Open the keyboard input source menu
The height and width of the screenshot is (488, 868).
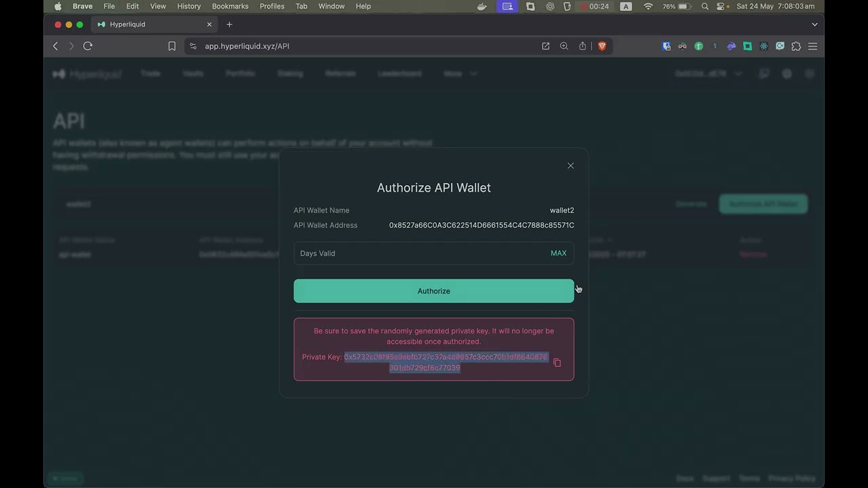(626, 6)
